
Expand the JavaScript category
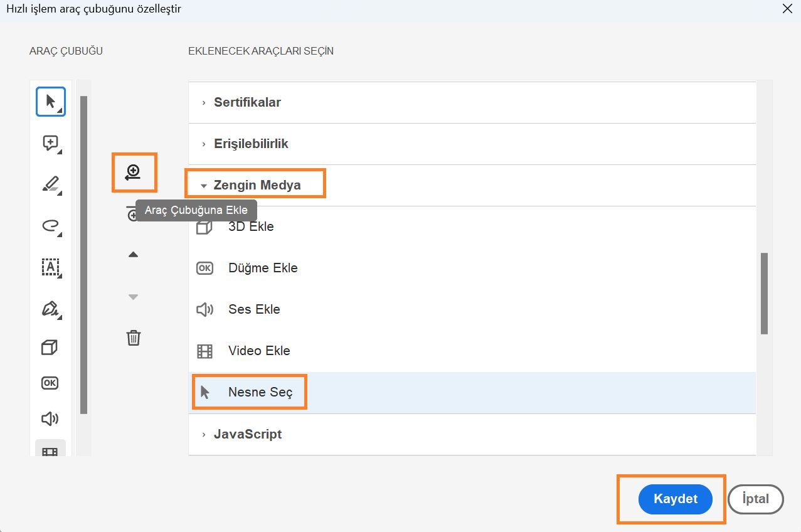[x=247, y=434]
